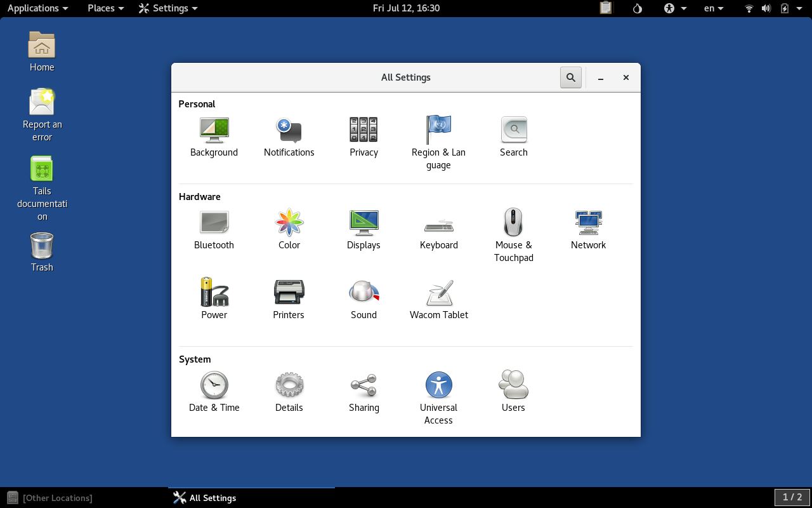The width and height of the screenshot is (812, 508).
Task: Open the Places menu
Action: 105,8
